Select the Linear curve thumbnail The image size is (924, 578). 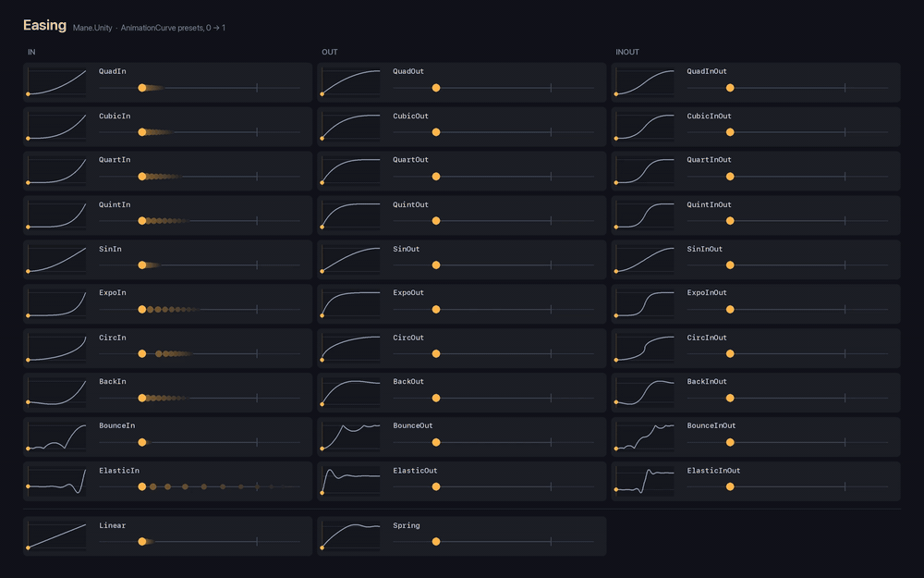pyautogui.click(x=56, y=536)
